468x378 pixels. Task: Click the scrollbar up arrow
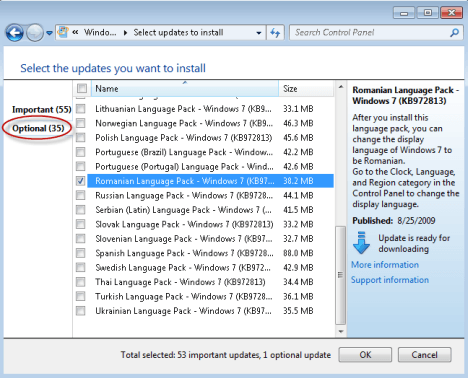coord(341,87)
